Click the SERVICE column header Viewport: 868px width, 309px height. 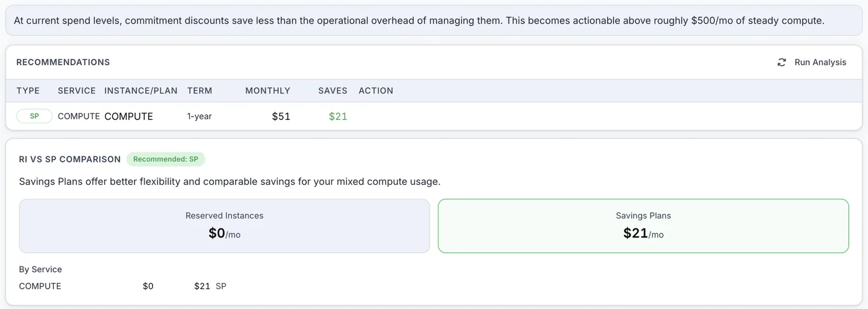pos(77,91)
